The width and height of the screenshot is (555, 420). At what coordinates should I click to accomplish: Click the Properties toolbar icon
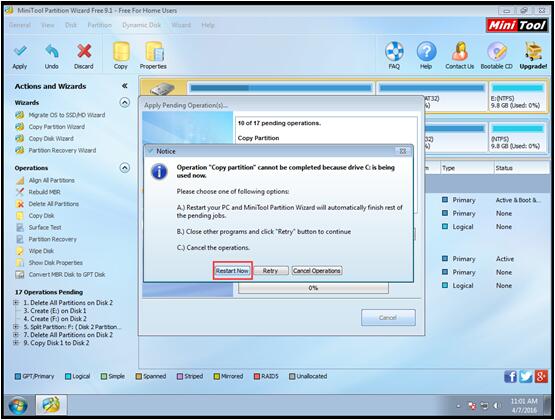point(154,52)
